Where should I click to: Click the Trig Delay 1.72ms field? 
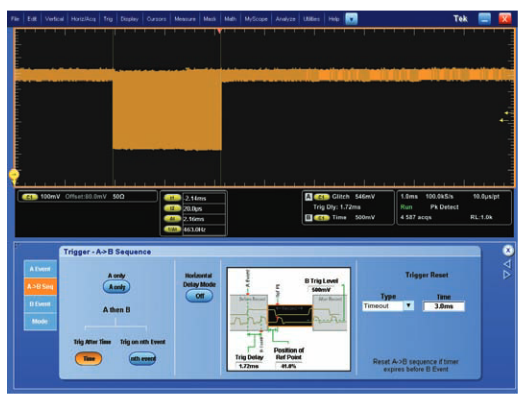(249, 366)
